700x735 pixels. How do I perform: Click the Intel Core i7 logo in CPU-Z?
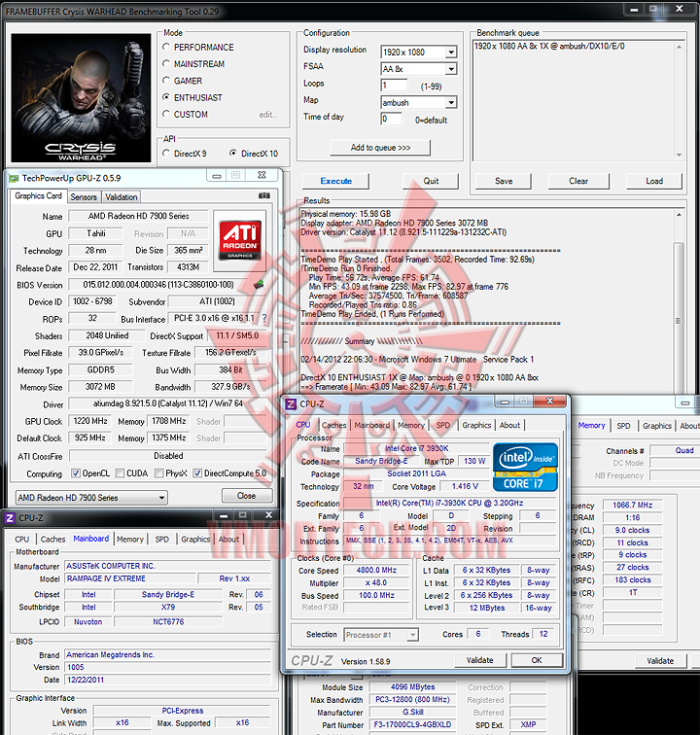(526, 467)
